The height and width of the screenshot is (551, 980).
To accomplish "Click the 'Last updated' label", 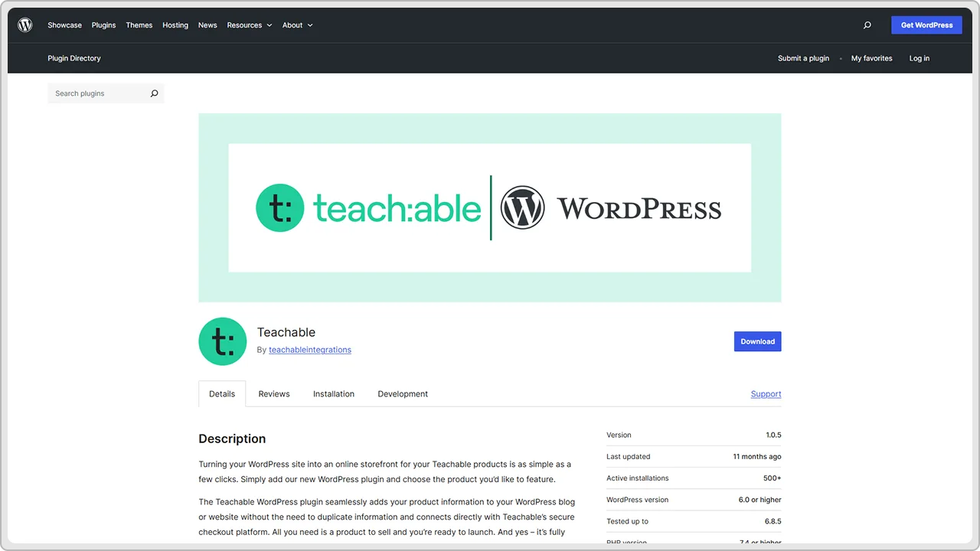I will coord(629,457).
